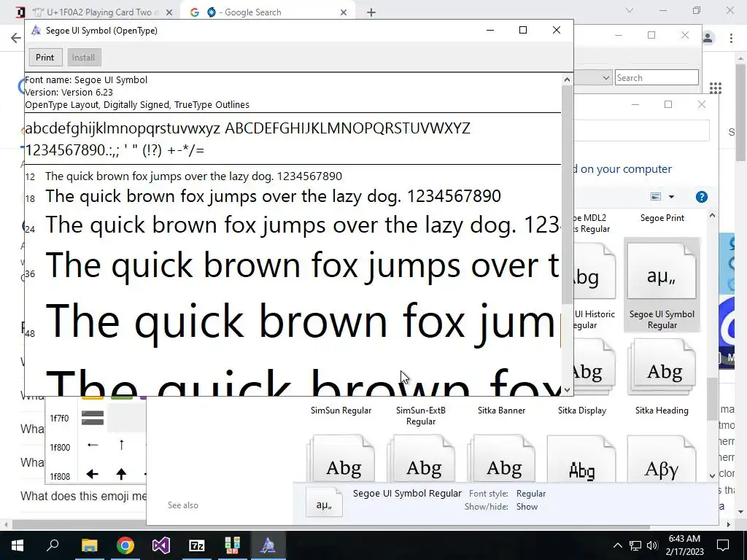This screenshot has height=560, width=747.
Task: Click the bold up arrow glyph in 1f808 row
Action: [x=122, y=474]
